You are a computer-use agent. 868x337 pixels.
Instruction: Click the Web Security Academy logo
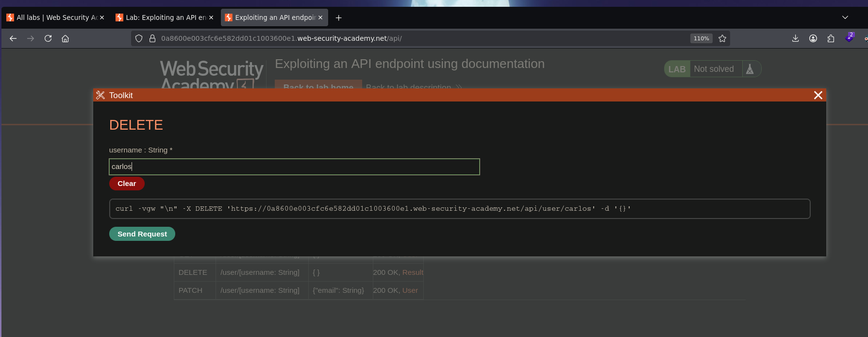211,75
